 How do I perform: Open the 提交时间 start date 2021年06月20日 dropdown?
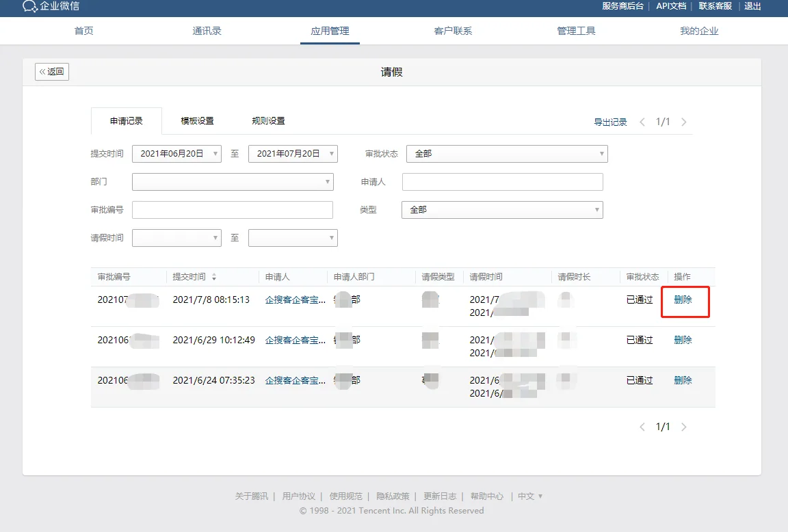click(176, 154)
